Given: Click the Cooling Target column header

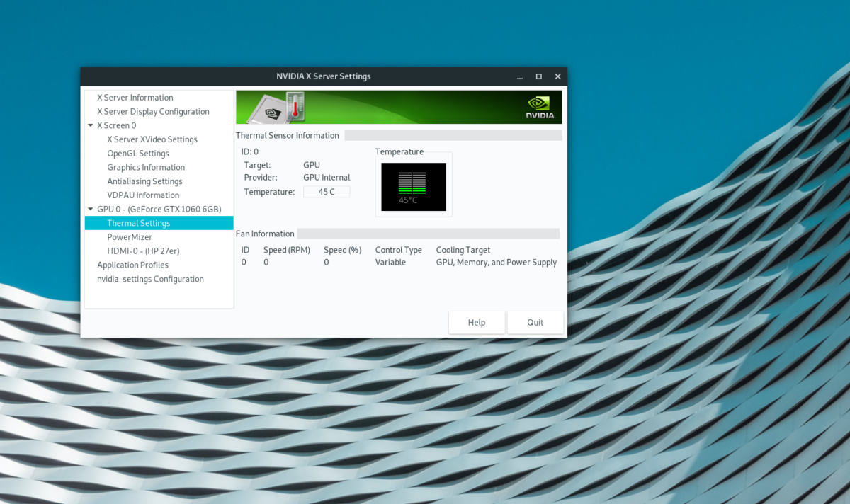Looking at the screenshot, I should pyautogui.click(x=463, y=250).
